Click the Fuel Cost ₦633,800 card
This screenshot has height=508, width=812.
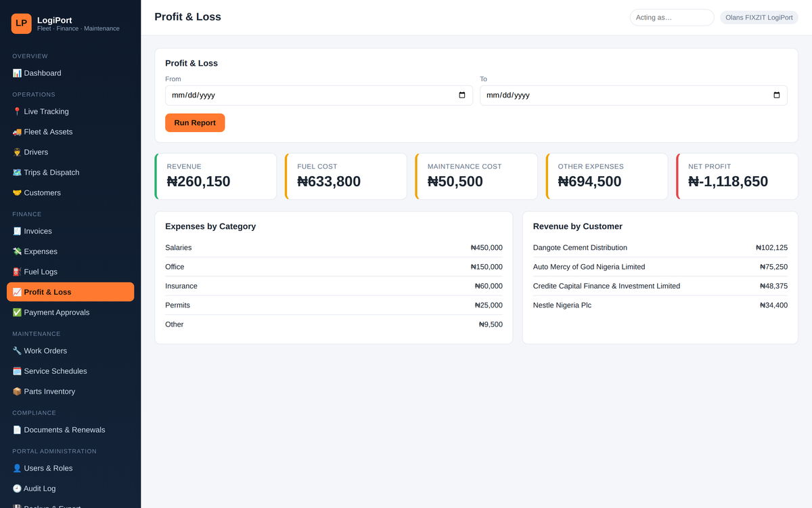pyautogui.click(x=346, y=176)
